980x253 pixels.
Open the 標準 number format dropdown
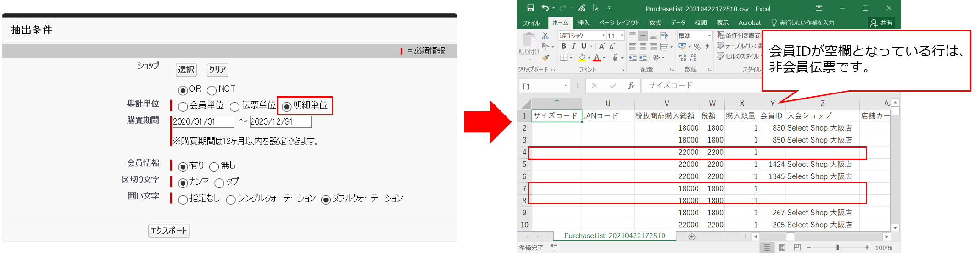[709, 36]
